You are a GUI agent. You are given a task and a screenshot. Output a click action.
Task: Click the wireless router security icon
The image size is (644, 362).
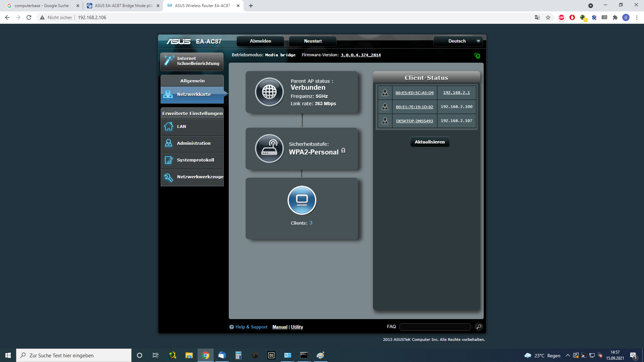pyautogui.click(x=269, y=148)
